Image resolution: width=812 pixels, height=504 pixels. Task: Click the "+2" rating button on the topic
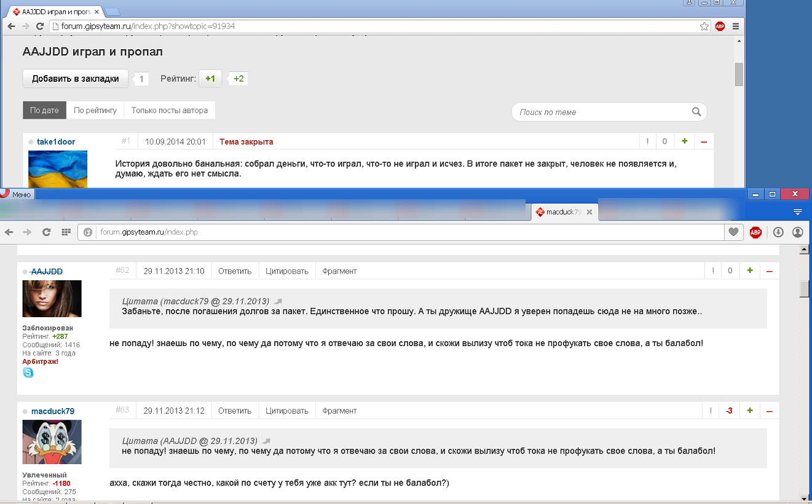coord(238,79)
